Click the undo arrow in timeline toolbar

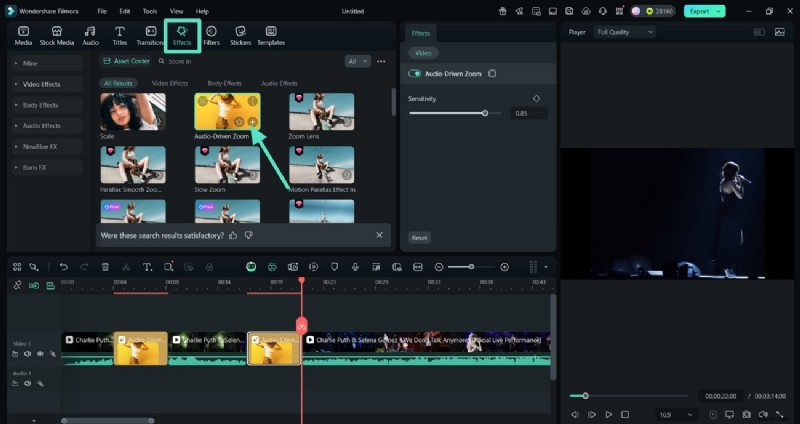tap(64, 267)
